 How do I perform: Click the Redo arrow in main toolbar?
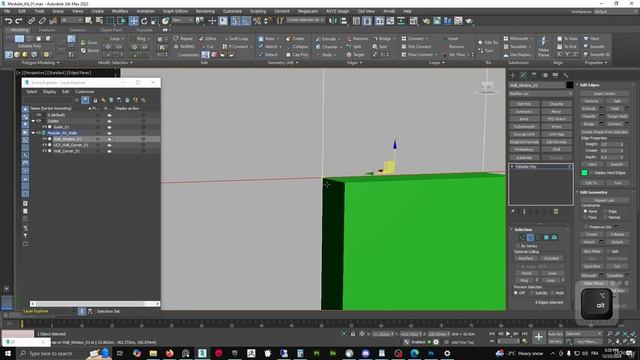19,21
